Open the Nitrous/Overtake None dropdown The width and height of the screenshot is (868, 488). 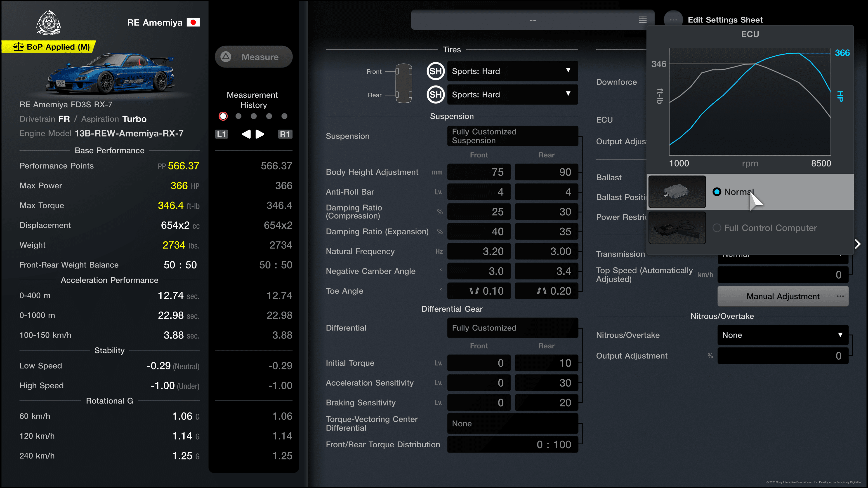tap(783, 335)
